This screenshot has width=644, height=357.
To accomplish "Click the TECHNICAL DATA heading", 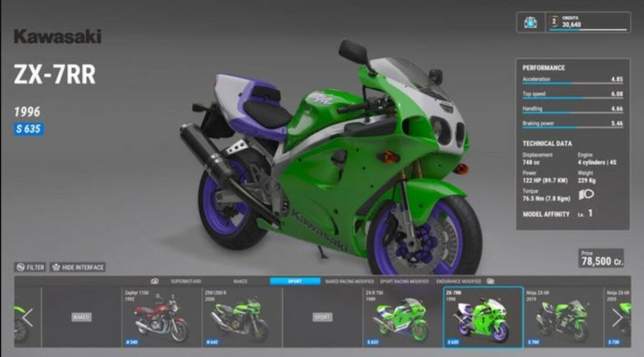I will 547,144.
